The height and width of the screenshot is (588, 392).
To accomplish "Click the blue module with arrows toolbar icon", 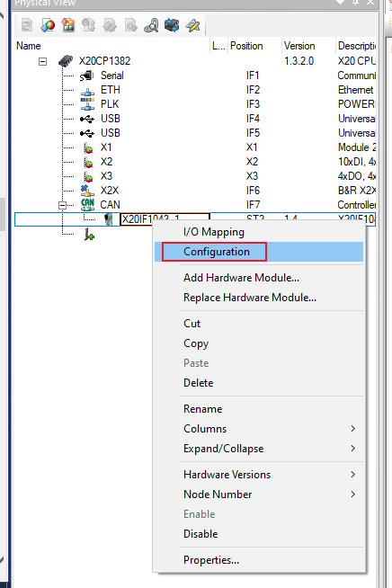I will pos(172,25).
